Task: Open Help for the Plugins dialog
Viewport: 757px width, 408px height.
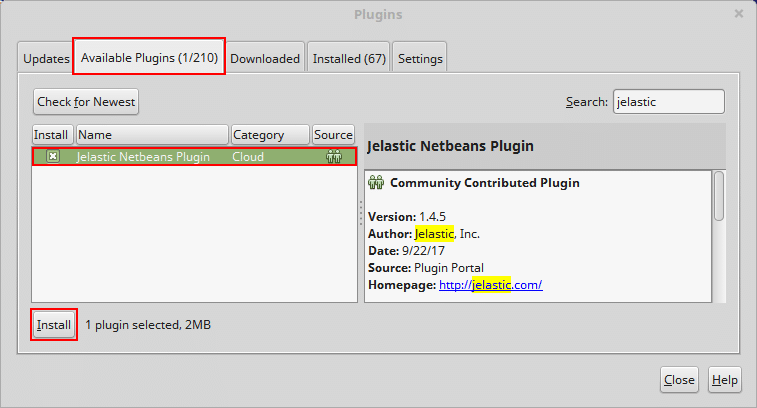Action: (725, 380)
